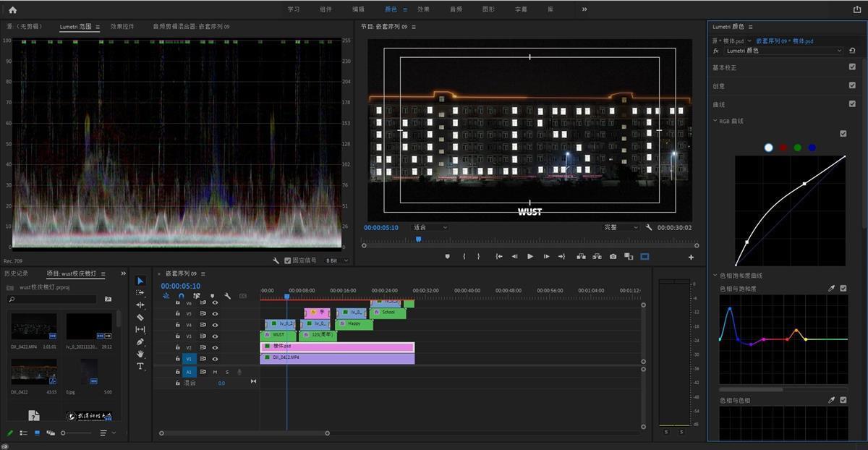
Task: Open the 完整 playback resolution dropdown
Action: pos(621,227)
